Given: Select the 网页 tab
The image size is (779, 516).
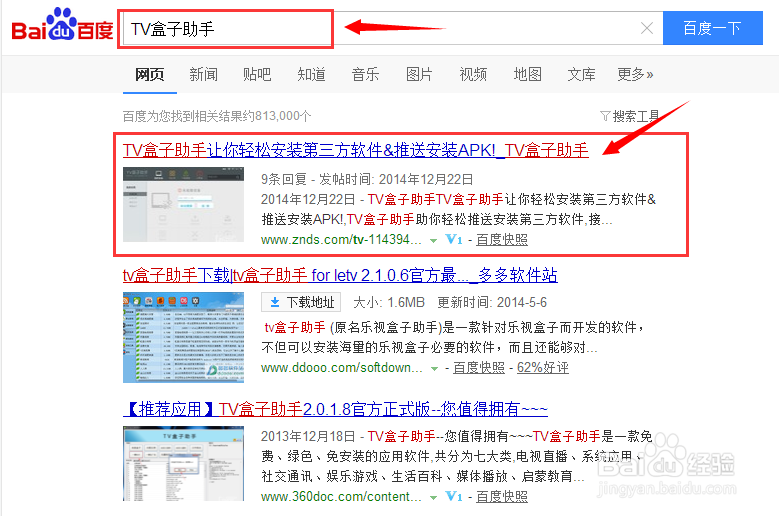Looking at the screenshot, I should 150,74.
